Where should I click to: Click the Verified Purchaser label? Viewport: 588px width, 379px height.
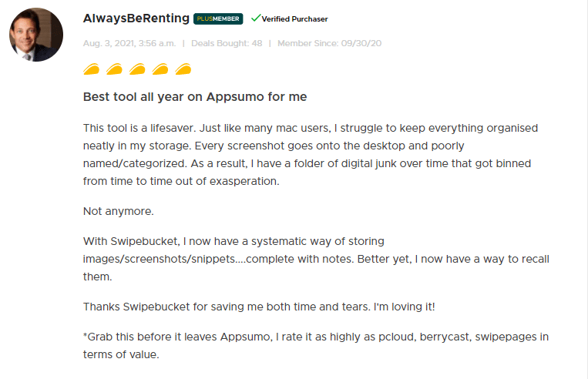(x=294, y=18)
